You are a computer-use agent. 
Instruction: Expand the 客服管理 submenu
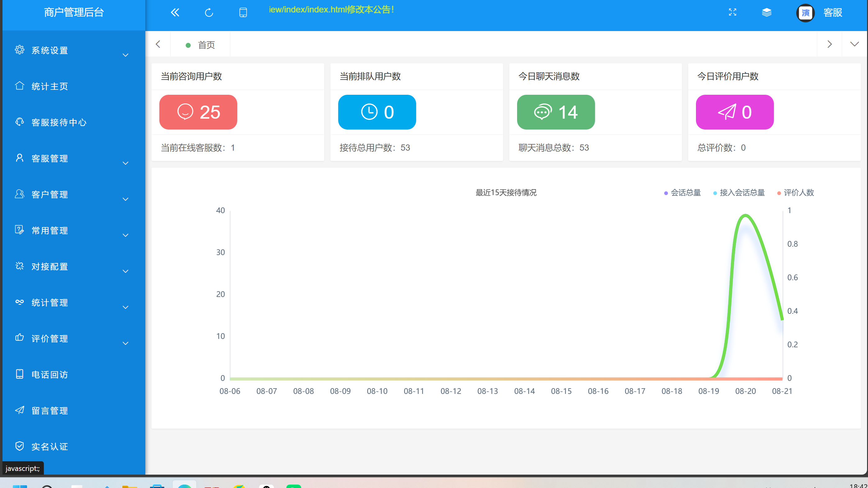pyautogui.click(x=50, y=158)
